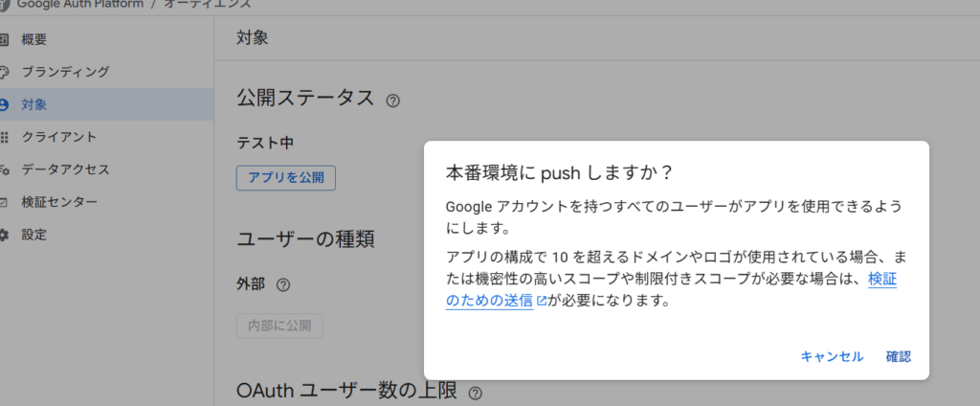
Task: Click the データアクセス sidebar icon
Action: (4, 169)
